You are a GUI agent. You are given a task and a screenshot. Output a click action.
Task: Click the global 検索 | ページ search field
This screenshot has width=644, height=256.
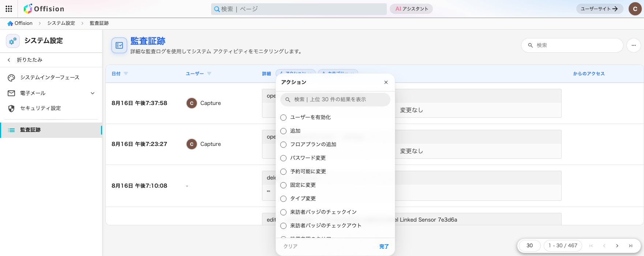point(299,9)
